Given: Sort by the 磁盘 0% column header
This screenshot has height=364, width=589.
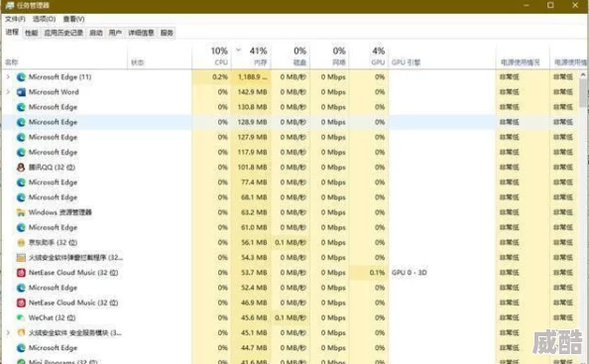Looking at the screenshot, I should 290,57.
